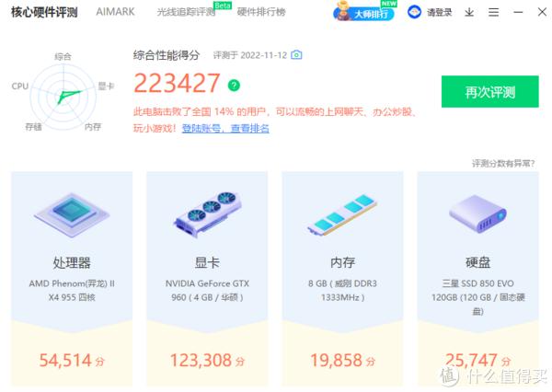The image size is (552, 392).
Task: Open the 大师排行 master ranking badge
Action: coord(364,12)
